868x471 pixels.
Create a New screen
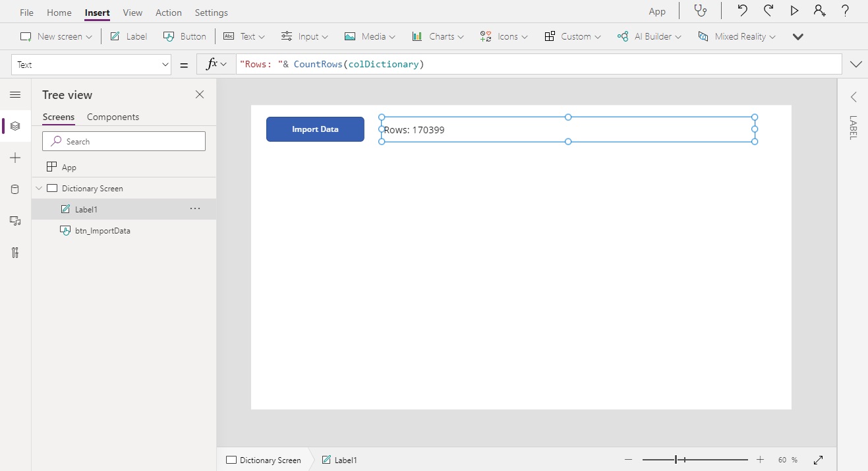tap(55, 36)
